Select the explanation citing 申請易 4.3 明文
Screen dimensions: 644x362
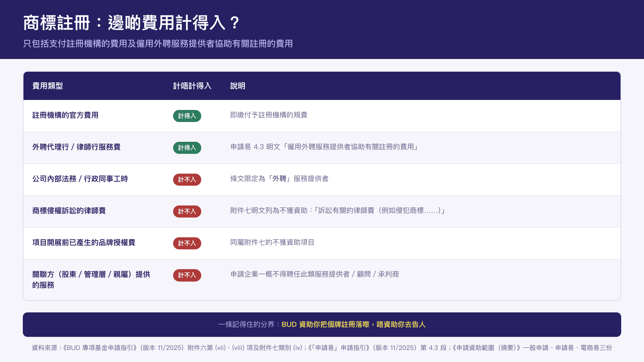[325, 147]
